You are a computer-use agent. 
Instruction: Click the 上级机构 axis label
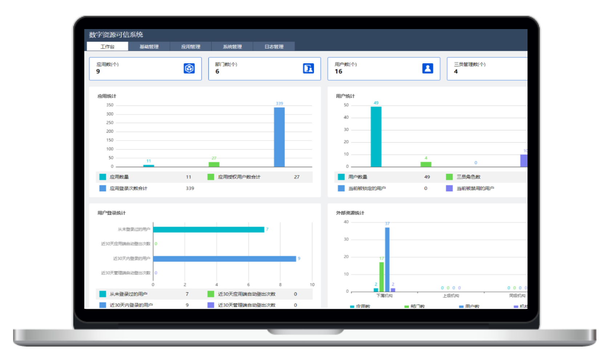451,296
